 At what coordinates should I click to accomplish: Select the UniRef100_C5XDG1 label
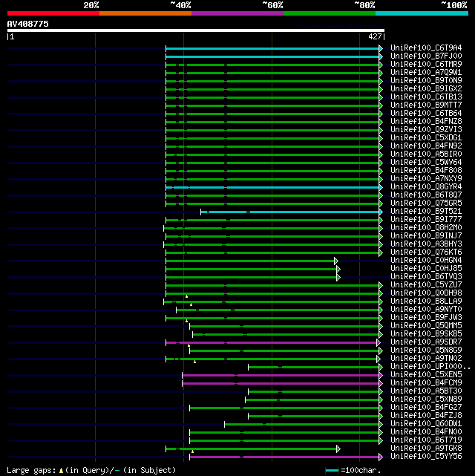point(426,137)
